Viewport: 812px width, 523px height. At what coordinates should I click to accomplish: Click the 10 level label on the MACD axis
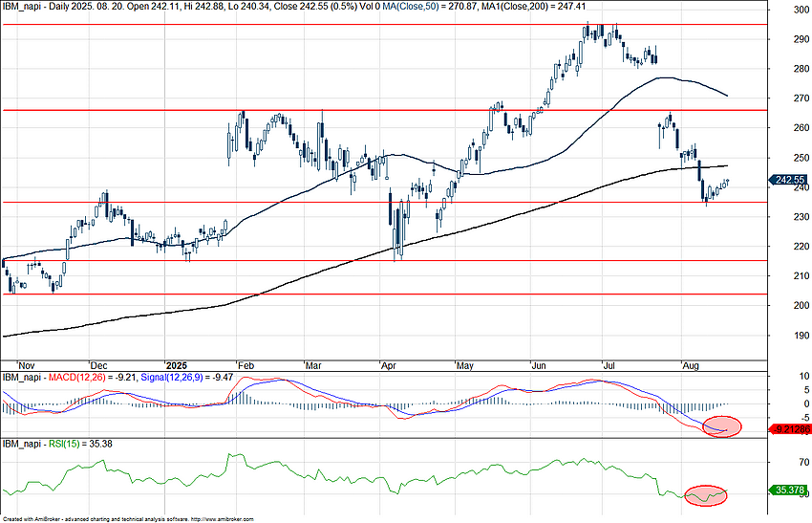803,377
